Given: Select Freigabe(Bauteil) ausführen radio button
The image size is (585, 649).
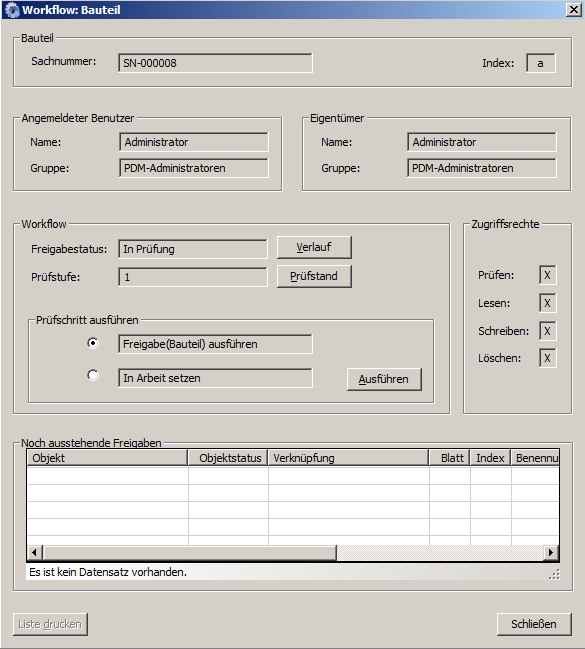Looking at the screenshot, I should click(93, 343).
